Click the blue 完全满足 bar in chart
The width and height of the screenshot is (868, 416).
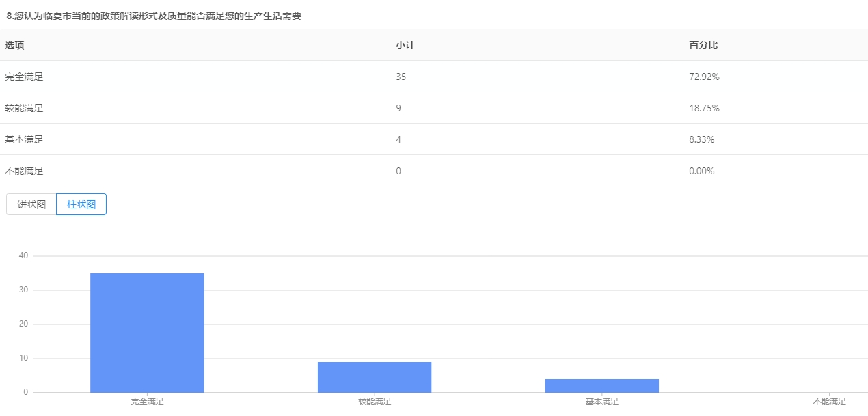point(147,333)
